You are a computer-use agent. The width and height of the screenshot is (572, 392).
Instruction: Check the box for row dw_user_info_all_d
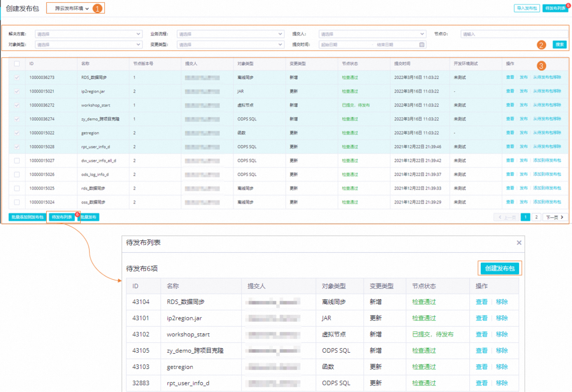click(17, 160)
